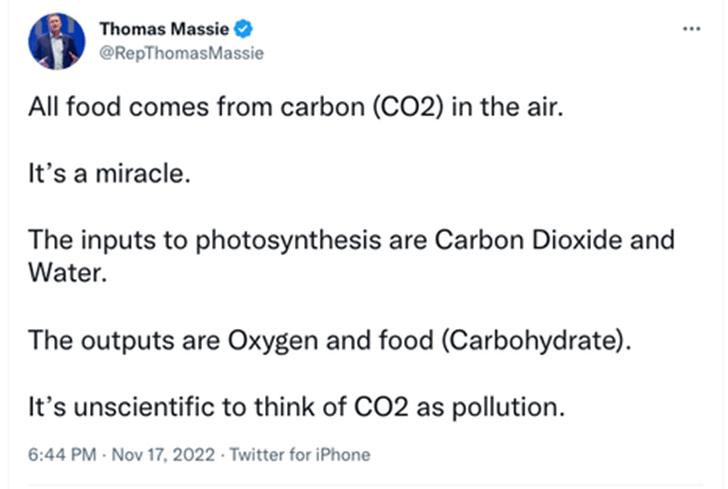Click the line starting 'All food comes'
Image resolution: width=728 pixels, height=489 pixels.
pos(296,108)
